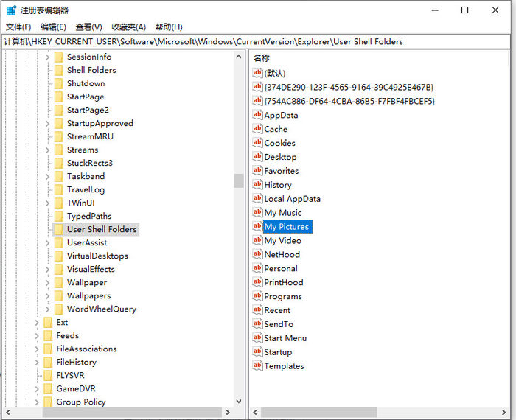Click the Favorites value string icon

[258, 171]
